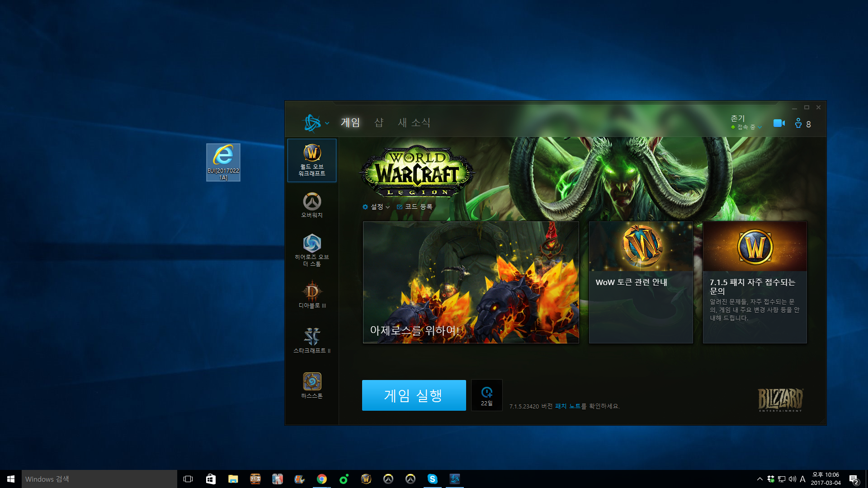The width and height of the screenshot is (868, 488).
Task: Select Overwatch (오버워치) in the game sidebar
Action: 312,206
